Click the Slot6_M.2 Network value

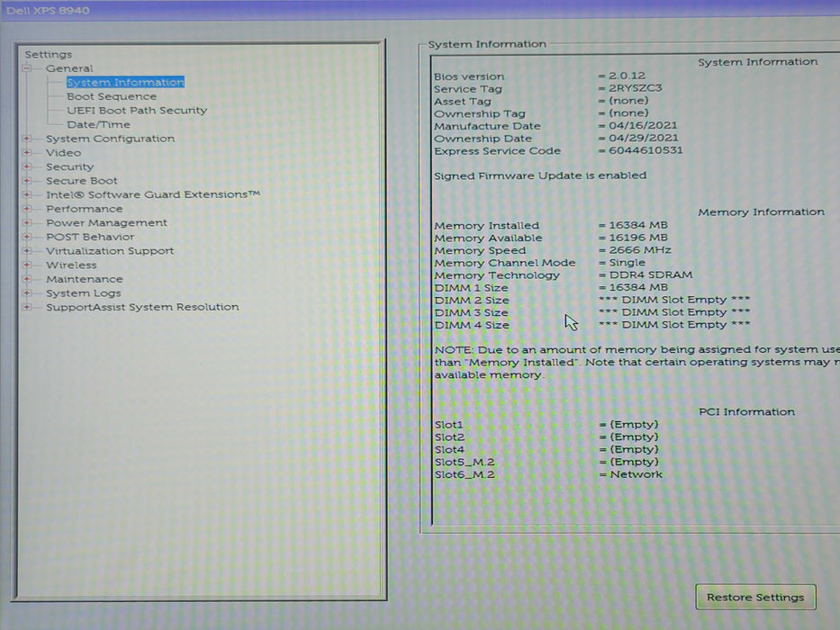(636, 474)
